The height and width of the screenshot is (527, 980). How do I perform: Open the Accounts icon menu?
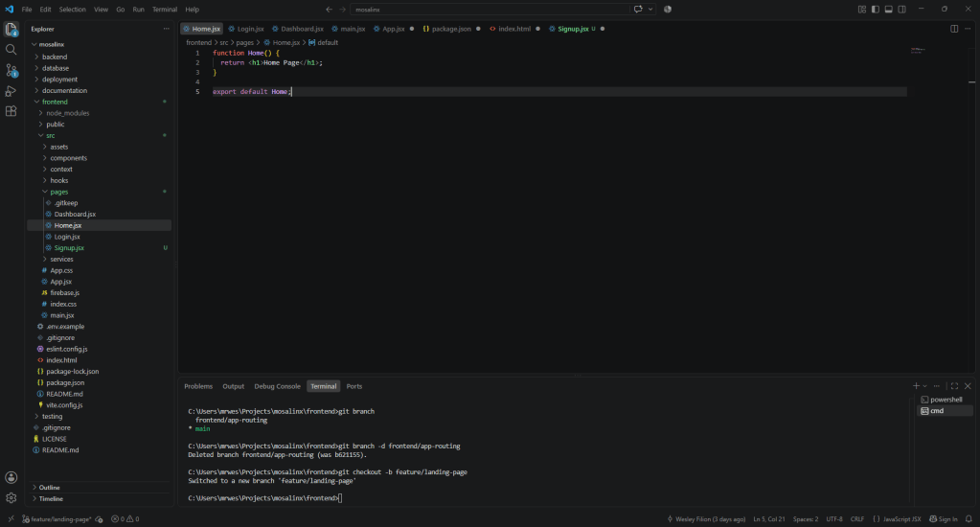11,477
